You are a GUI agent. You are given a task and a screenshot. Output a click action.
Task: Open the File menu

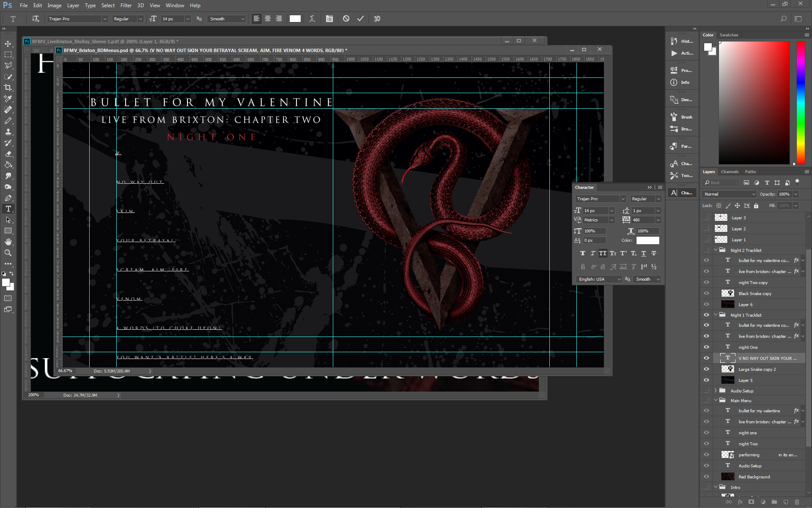coord(24,5)
